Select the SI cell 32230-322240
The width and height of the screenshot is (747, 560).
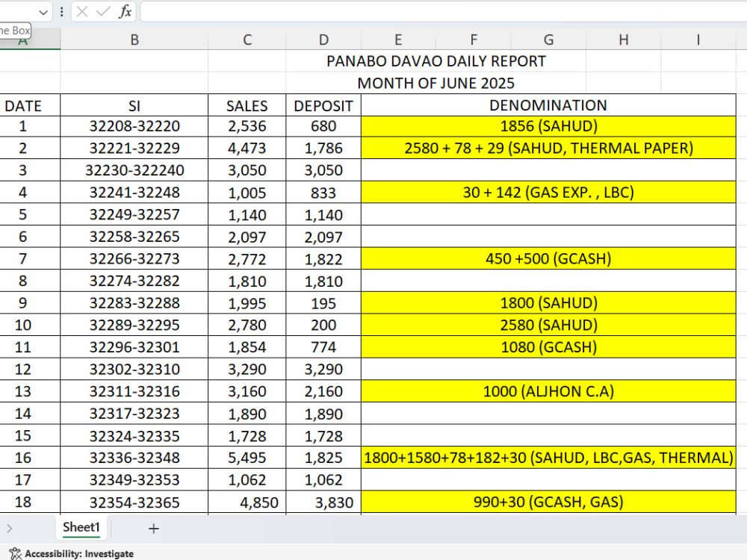pos(134,170)
